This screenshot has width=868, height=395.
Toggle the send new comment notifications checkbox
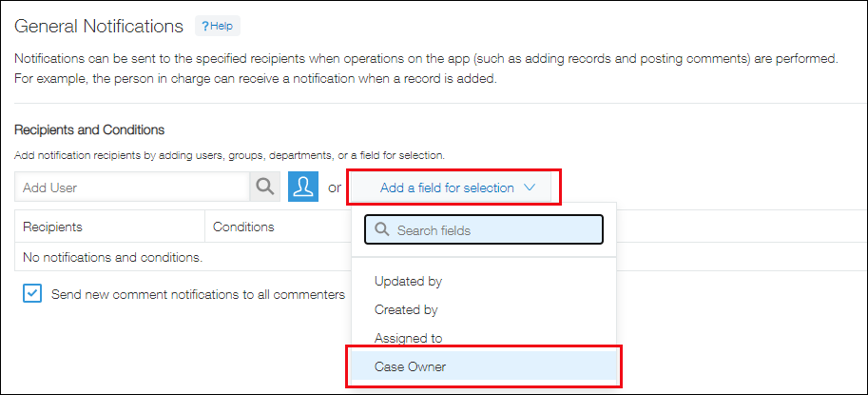[x=33, y=294]
